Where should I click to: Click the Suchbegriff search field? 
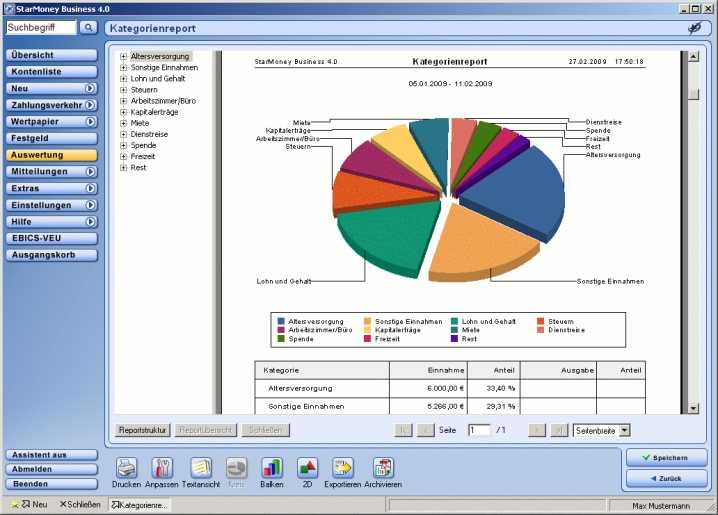pos(40,28)
